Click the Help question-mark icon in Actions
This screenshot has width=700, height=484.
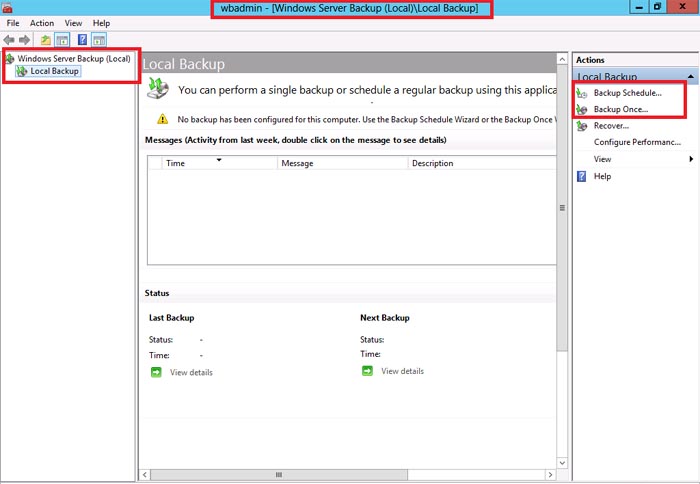[582, 176]
